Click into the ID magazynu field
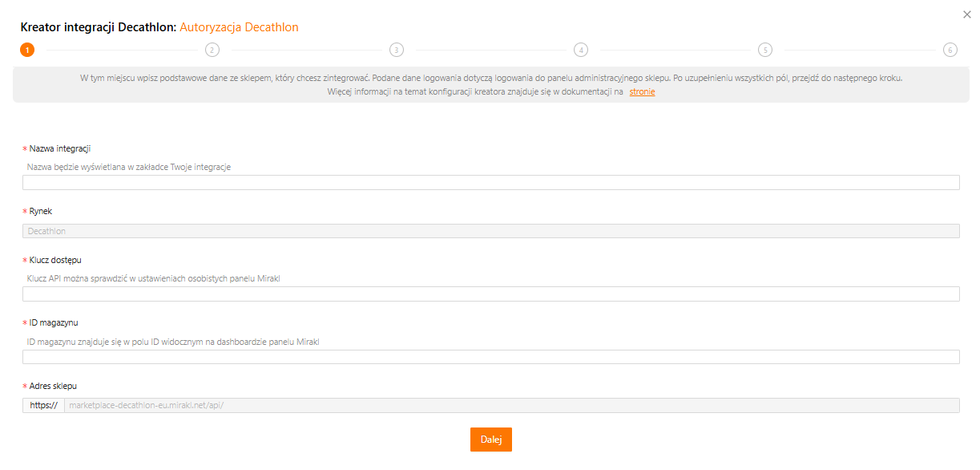The height and width of the screenshot is (470, 980). [x=490, y=357]
